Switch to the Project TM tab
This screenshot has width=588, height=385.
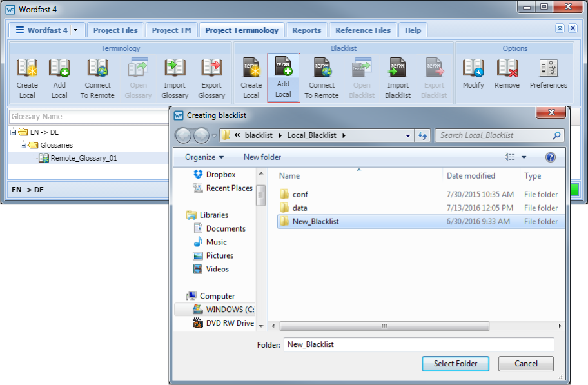(171, 30)
